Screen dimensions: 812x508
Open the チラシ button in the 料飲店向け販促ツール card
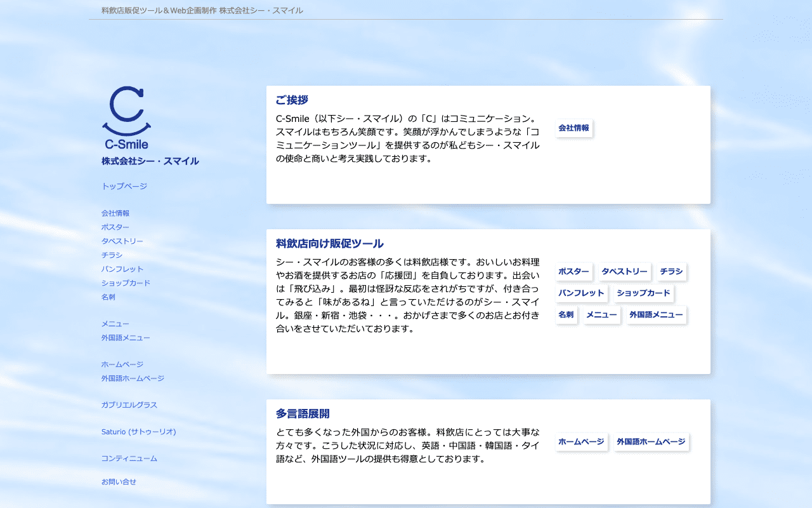click(x=671, y=272)
